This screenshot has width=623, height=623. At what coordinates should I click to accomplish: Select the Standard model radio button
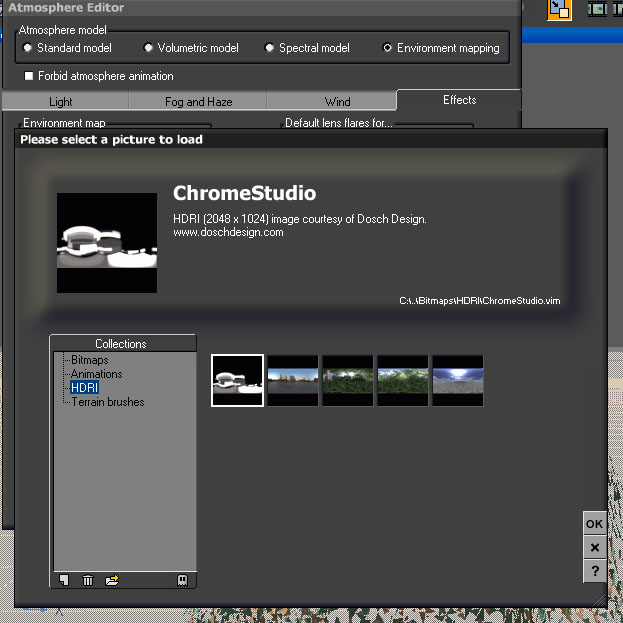click(27, 48)
